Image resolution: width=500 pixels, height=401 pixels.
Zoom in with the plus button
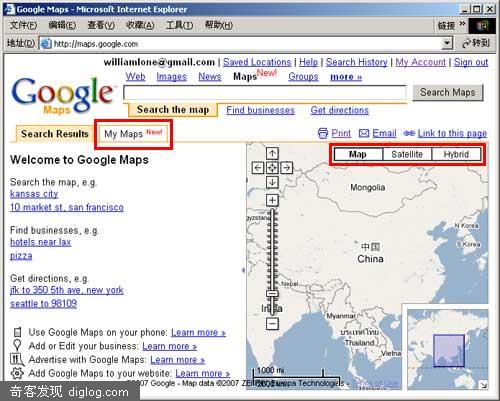272,200
